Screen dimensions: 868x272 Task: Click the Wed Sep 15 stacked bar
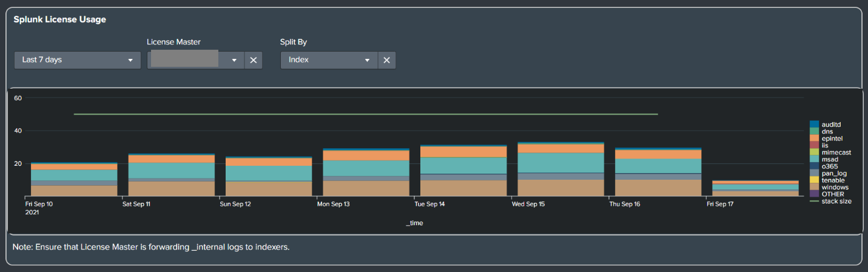coord(561,169)
